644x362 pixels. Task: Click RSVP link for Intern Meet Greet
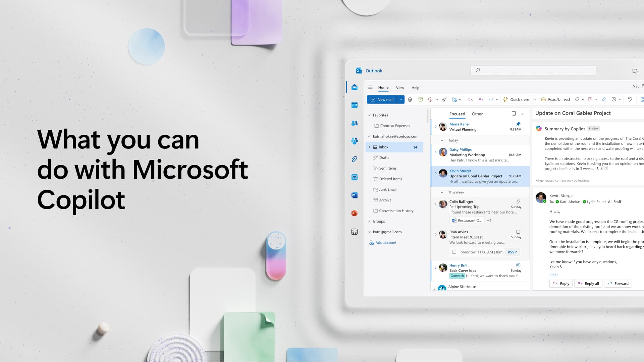pos(512,251)
